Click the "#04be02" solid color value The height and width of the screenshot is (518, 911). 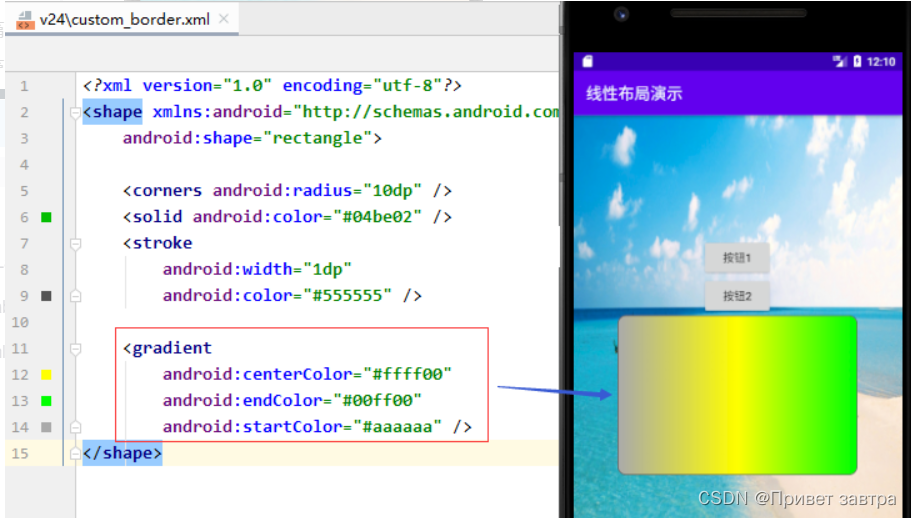click(378, 217)
